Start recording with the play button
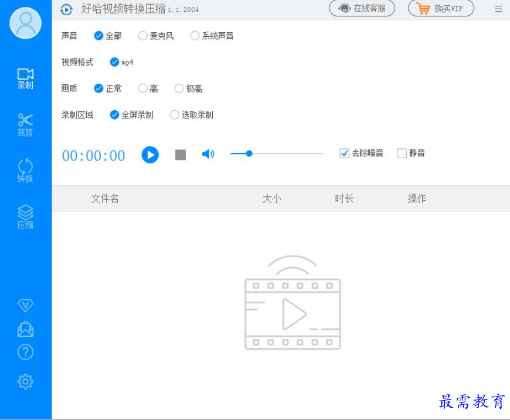The image size is (510, 420). click(x=150, y=155)
